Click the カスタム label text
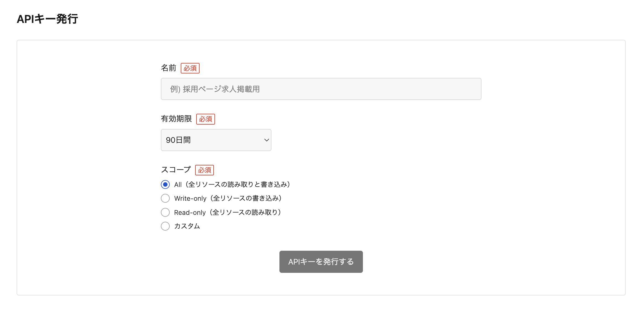Viewport: 644px width, 317px height. 187,226
